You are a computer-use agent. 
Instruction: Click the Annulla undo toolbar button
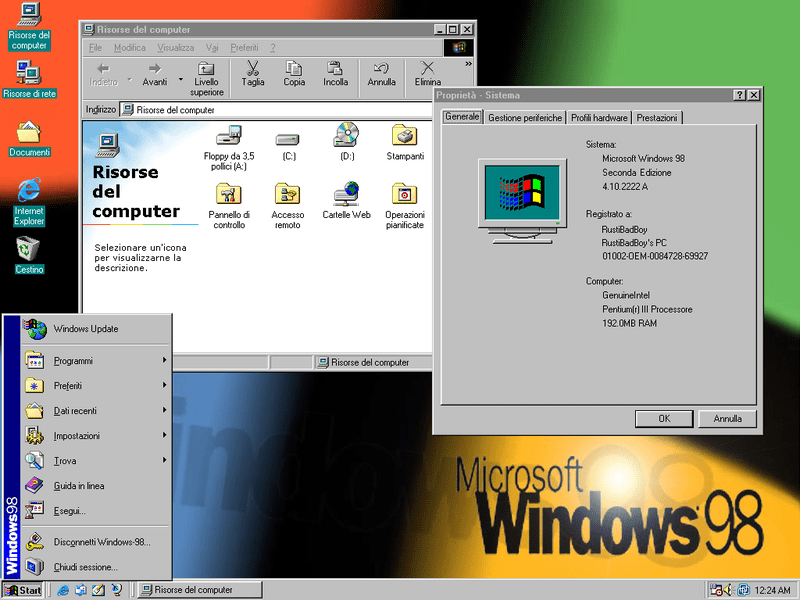click(382, 74)
